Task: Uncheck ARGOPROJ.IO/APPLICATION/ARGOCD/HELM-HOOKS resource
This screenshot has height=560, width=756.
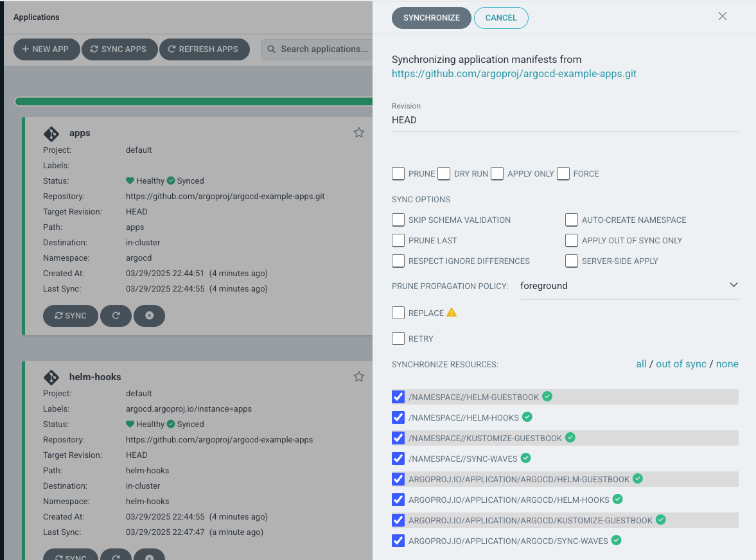Action: (x=398, y=499)
